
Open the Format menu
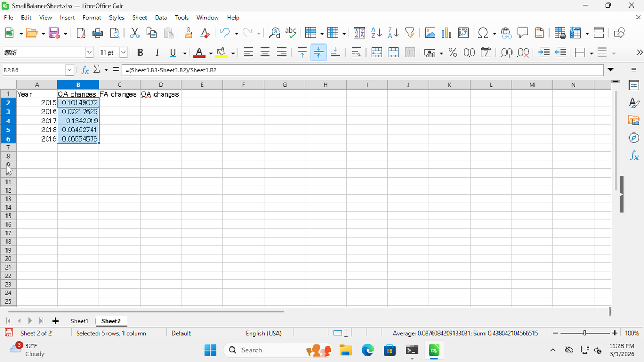click(92, 18)
